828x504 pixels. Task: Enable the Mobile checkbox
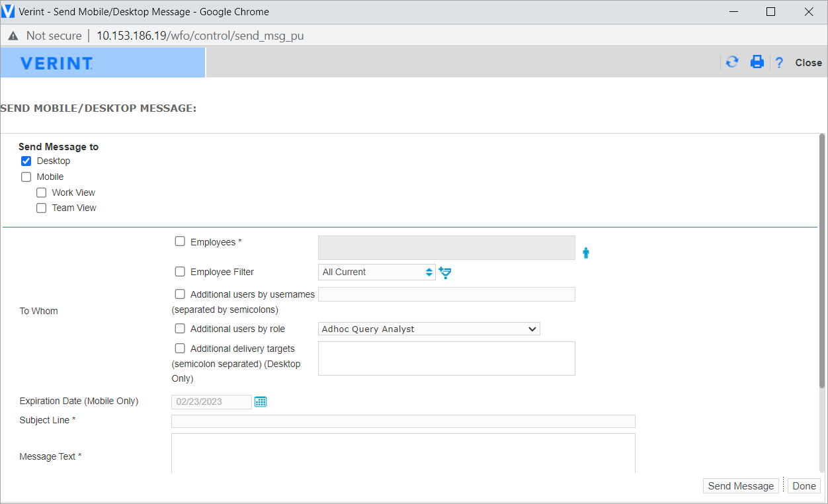point(26,177)
